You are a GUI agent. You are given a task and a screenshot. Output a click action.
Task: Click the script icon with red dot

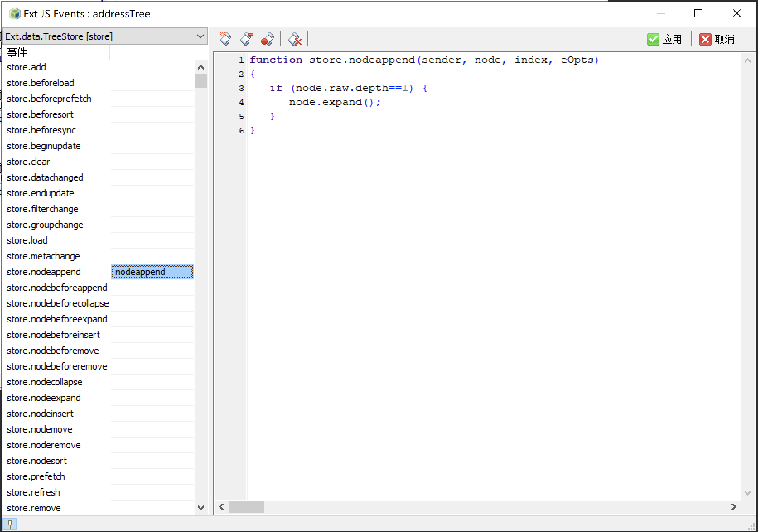[x=268, y=39]
